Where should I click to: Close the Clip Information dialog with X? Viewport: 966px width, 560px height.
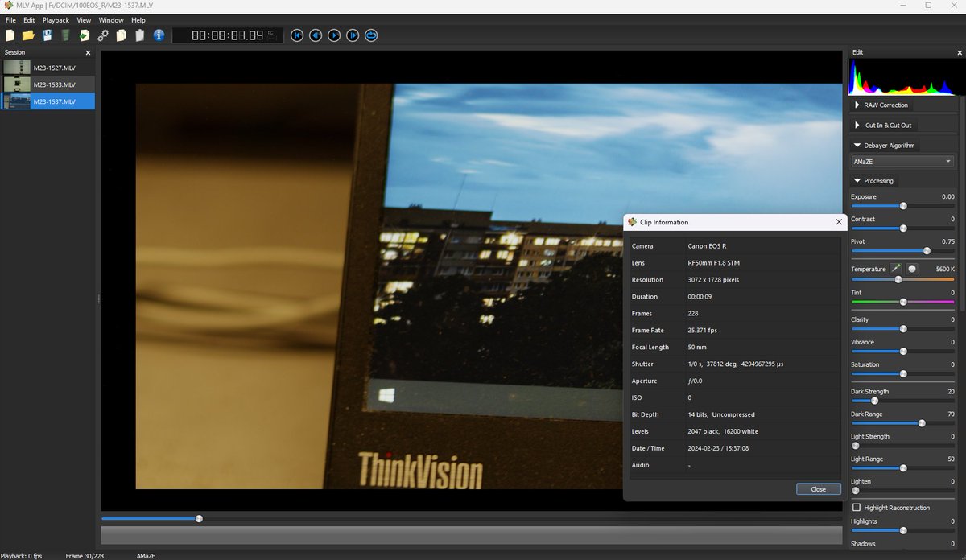click(x=839, y=222)
